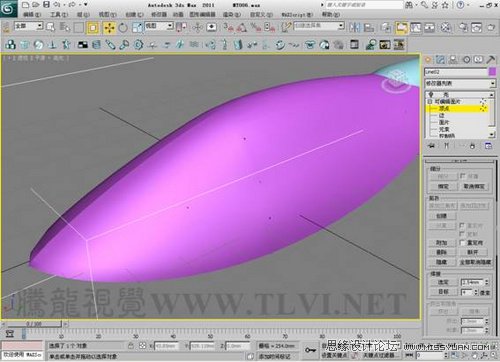Toggle Angle Snap on main toolbar
The height and width of the screenshot is (362, 500).
pyautogui.click(x=242, y=28)
